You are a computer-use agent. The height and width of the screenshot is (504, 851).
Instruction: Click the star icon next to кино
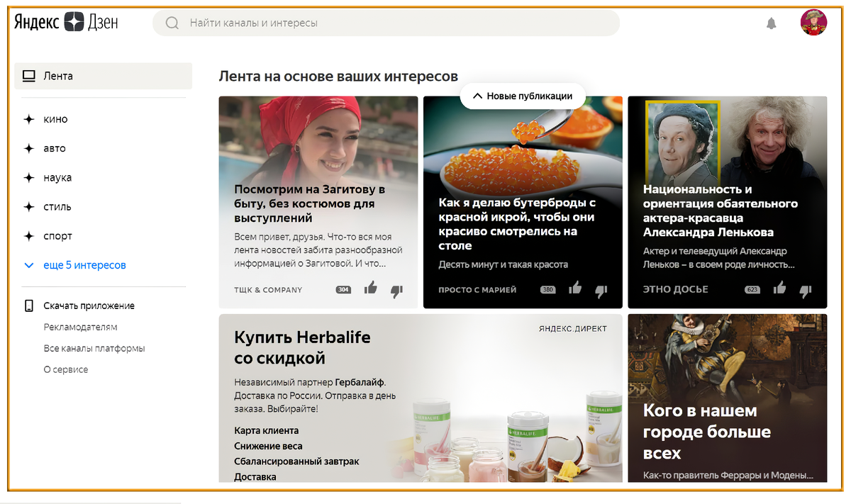[29, 119]
